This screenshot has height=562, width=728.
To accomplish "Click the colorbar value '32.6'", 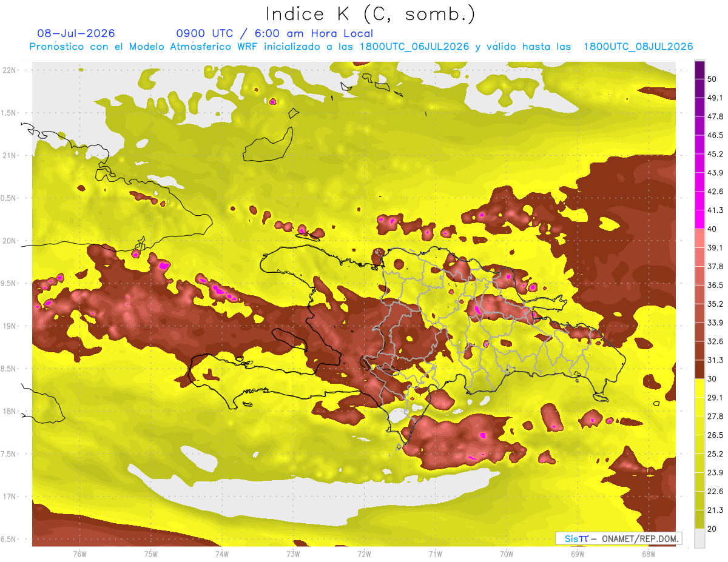I will 715,341.
